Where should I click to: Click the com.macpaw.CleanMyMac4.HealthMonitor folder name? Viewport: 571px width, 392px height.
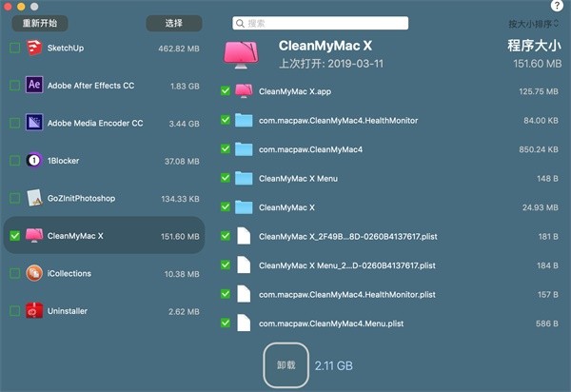(338, 121)
